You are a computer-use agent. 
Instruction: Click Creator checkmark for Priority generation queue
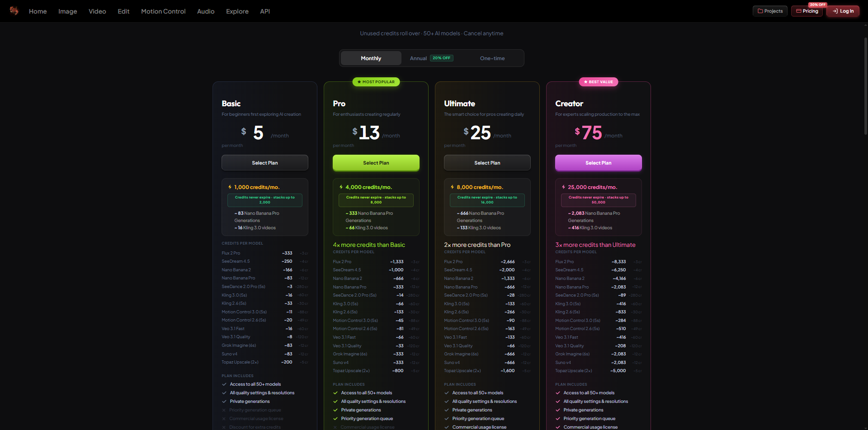click(x=557, y=419)
